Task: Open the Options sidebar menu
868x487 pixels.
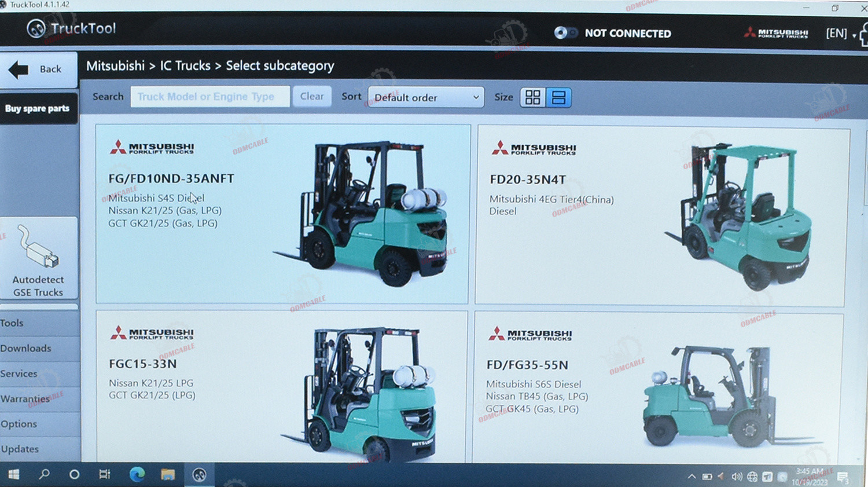Action: point(39,424)
